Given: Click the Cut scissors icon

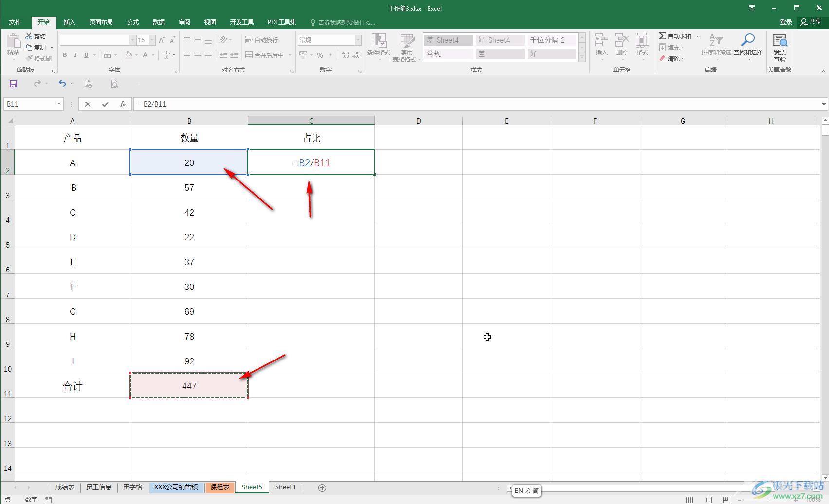Looking at the screenshot, I should pyautogui.click(x=29, y=36).
